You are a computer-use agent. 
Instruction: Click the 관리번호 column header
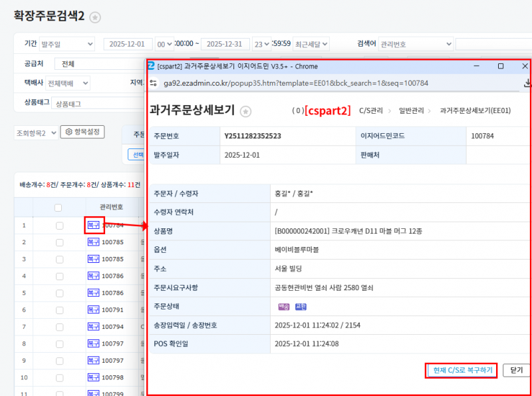(x=111, y=207)
